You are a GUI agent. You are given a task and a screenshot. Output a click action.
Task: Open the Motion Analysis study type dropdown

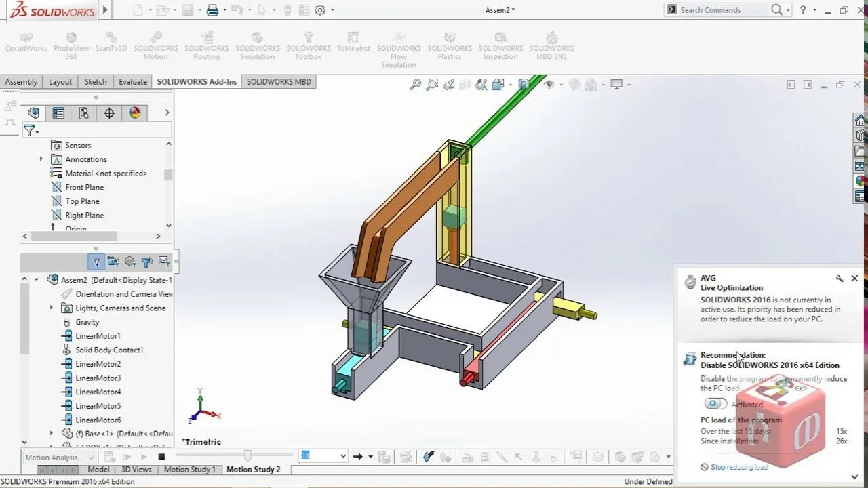coord(90,457)
